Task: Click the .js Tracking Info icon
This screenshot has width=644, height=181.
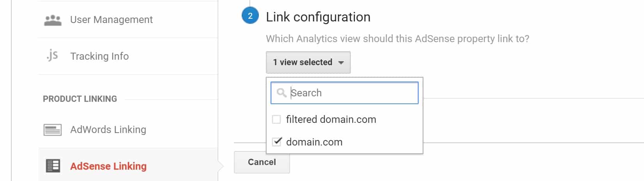Action: (x=52, y=56)
